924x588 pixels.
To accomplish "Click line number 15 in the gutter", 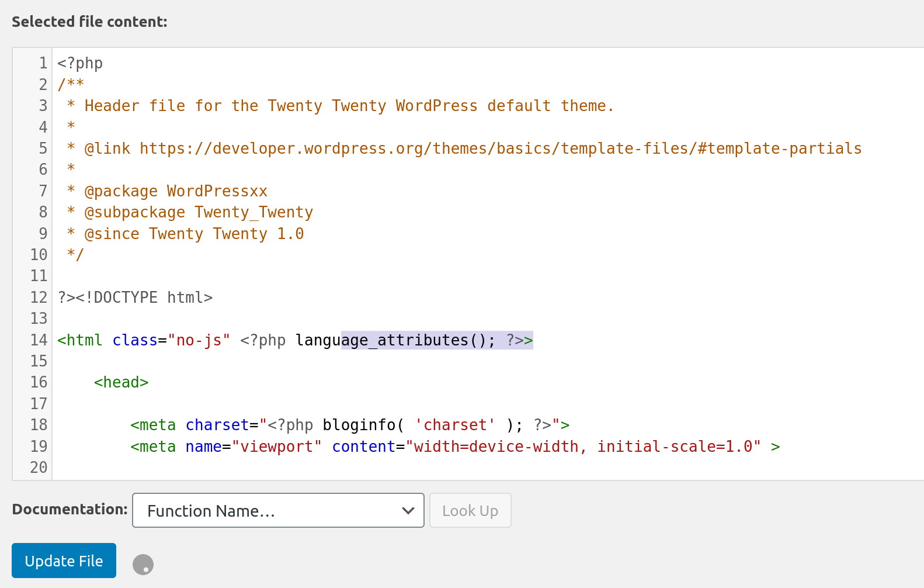I will tap(39, 361).
